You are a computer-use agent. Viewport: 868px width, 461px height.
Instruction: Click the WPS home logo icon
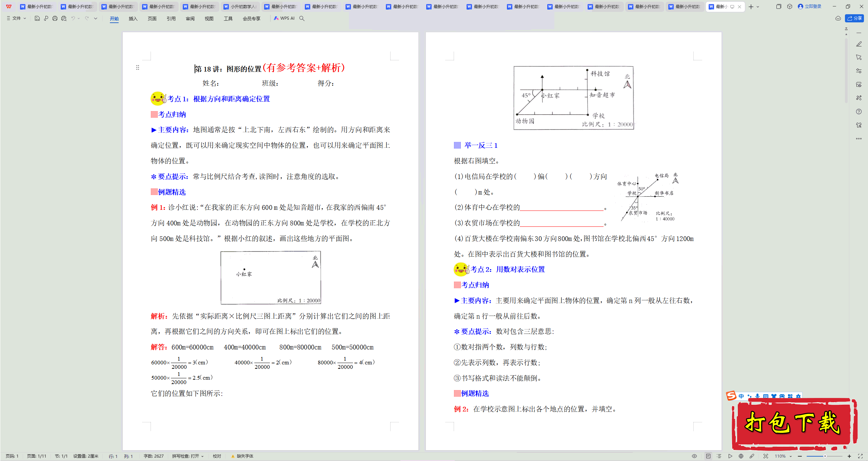(x=9, y=6)
